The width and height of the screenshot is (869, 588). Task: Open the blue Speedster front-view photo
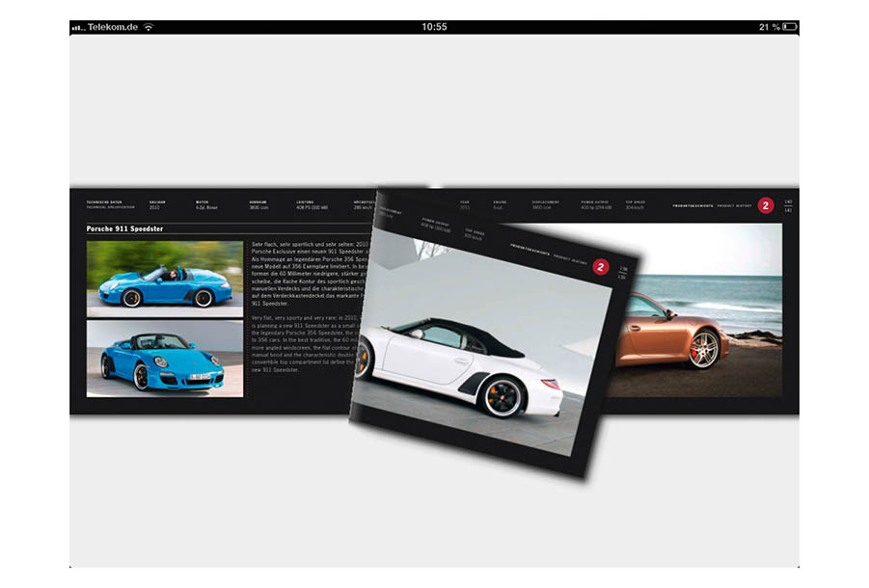click(x=165, y=359)
